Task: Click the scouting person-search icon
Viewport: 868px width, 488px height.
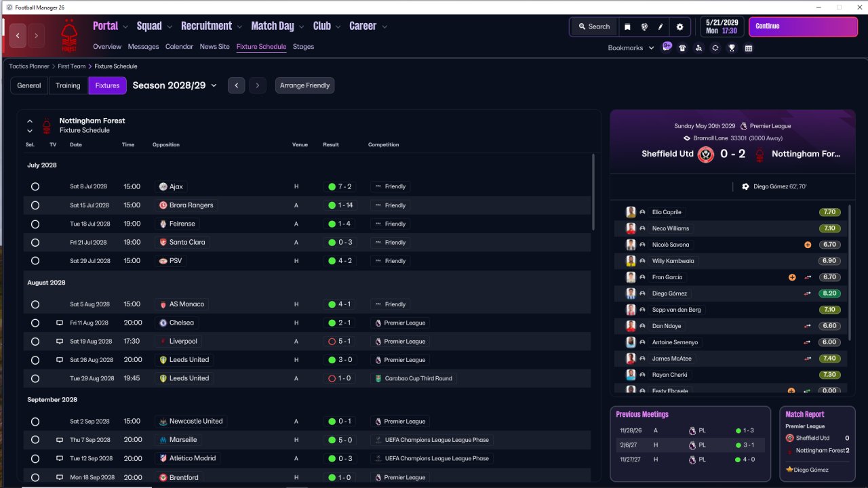Action: (x=698, y=48)
